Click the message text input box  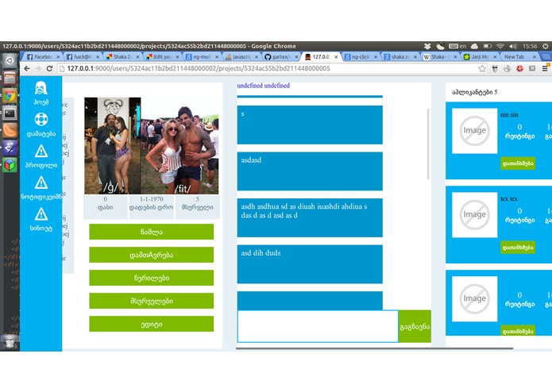[x=318, y=327]
